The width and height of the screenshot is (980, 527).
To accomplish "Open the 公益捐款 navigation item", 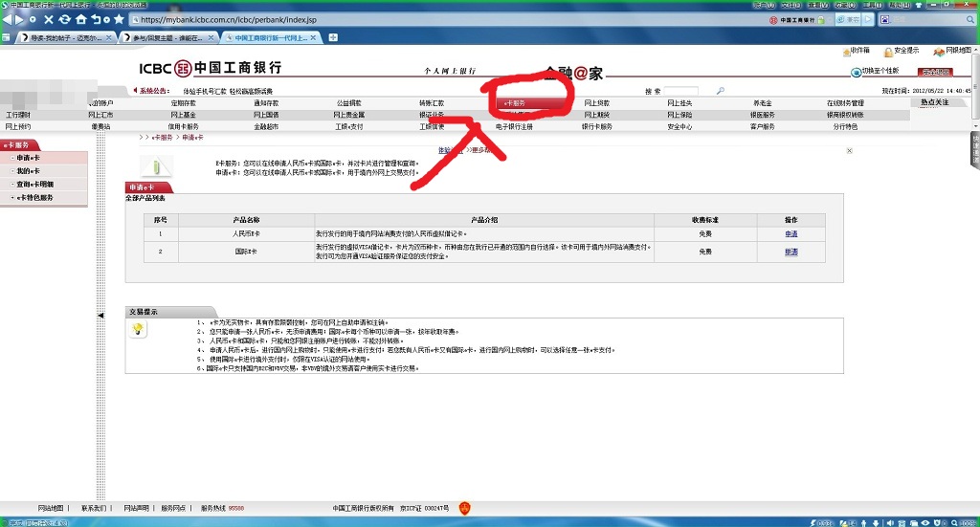I will click(348, 103).
